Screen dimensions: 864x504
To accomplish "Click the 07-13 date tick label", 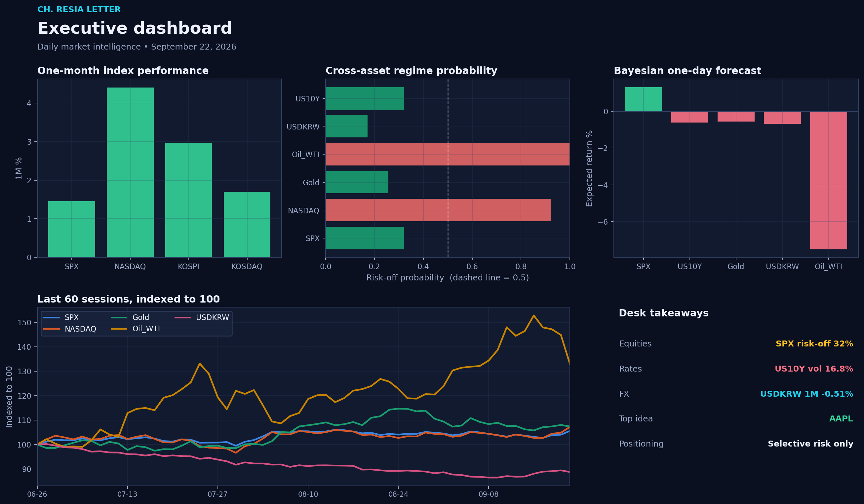I will point(127,494).
